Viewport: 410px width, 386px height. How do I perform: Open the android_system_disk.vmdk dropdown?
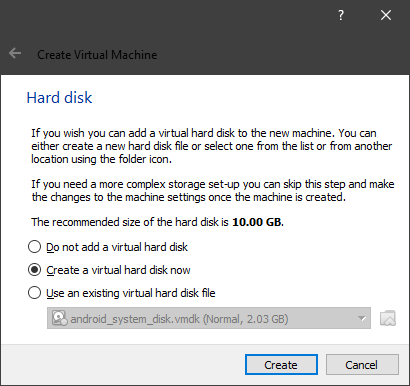(209, 318)
